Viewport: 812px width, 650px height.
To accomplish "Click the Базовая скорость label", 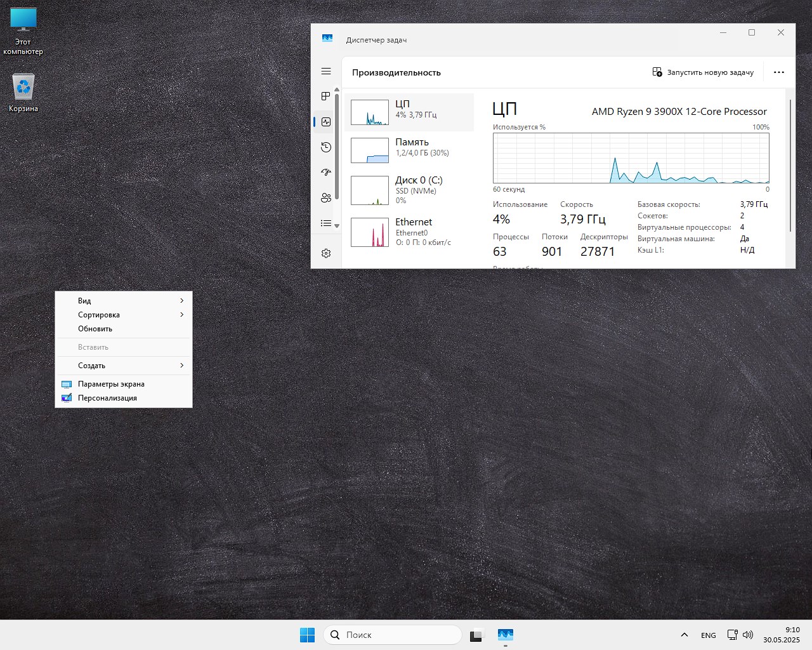I will 669,204.
